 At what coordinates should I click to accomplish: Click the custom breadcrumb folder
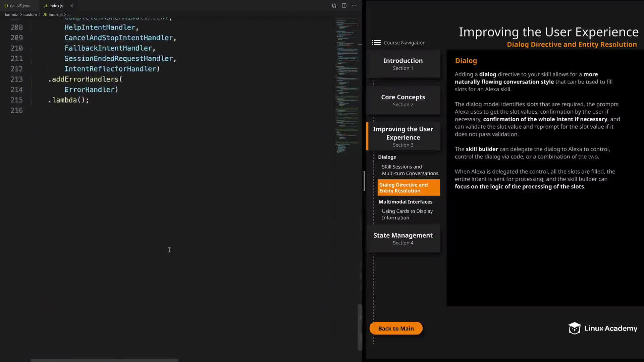(30, 15)
